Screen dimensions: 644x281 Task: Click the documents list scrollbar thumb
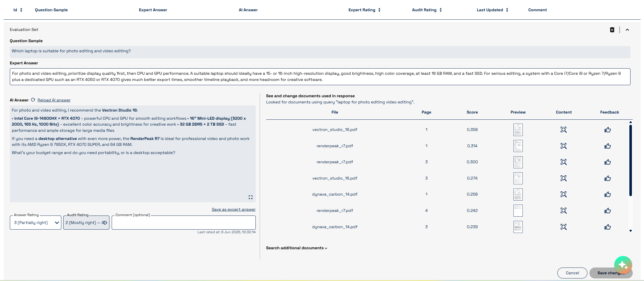(x=630, y=160)
